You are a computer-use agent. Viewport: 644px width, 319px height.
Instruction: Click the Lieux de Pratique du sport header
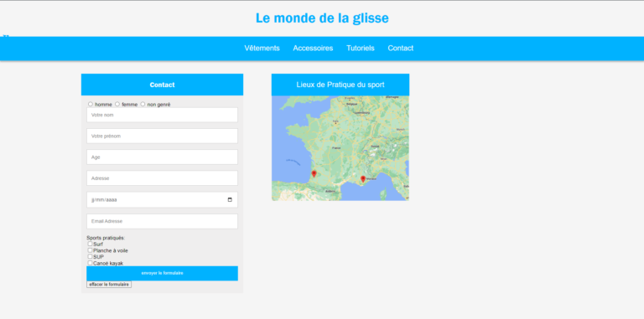point(340,85)
